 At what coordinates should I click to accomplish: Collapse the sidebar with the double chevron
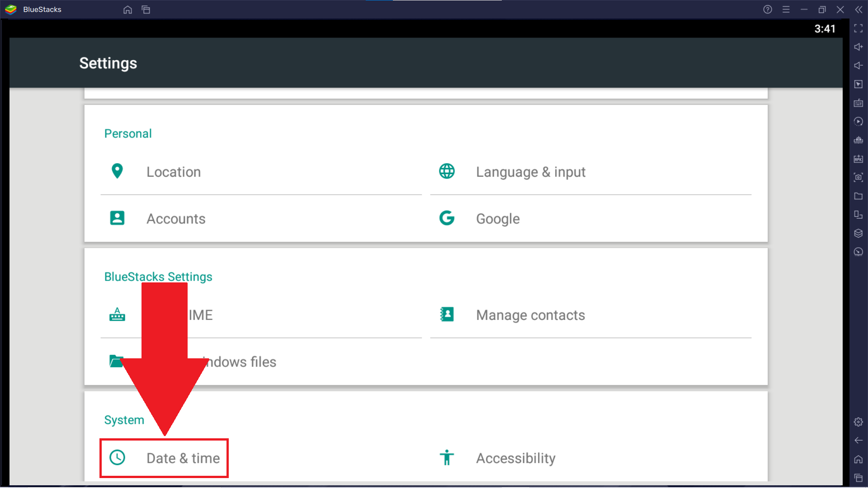pos(859,9)
